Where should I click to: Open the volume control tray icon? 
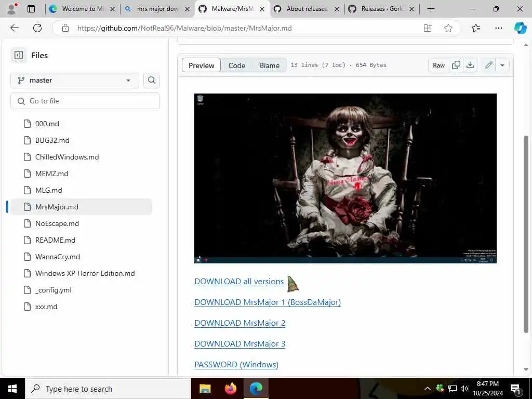(464, 389)
